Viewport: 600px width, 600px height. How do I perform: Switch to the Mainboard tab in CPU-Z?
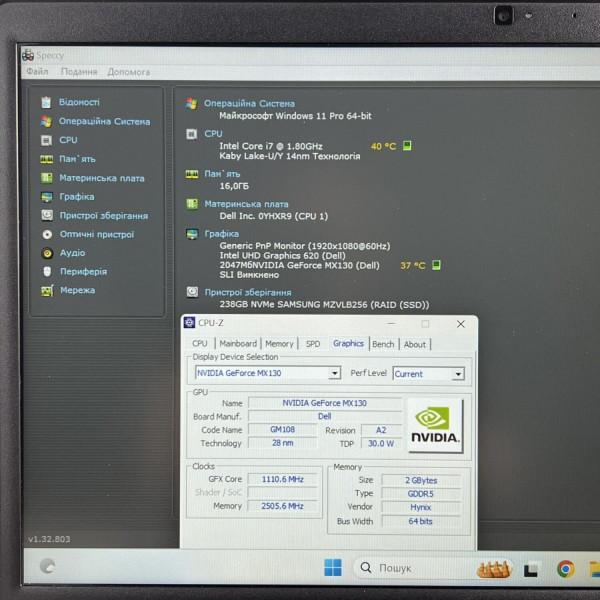click(238, 344)
